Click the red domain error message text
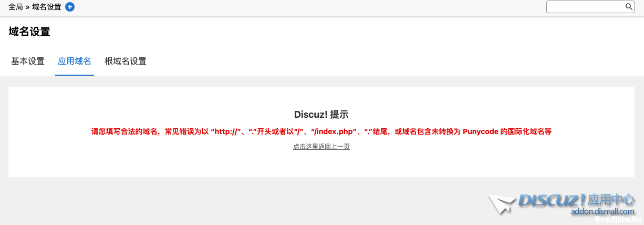Screen dimensions: 644x225 (x=321, y=131)
